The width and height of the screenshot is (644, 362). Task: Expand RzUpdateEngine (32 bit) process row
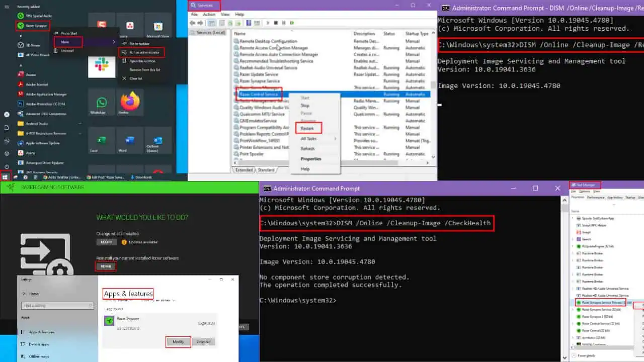pyautogui.click(x=573, y=246)
